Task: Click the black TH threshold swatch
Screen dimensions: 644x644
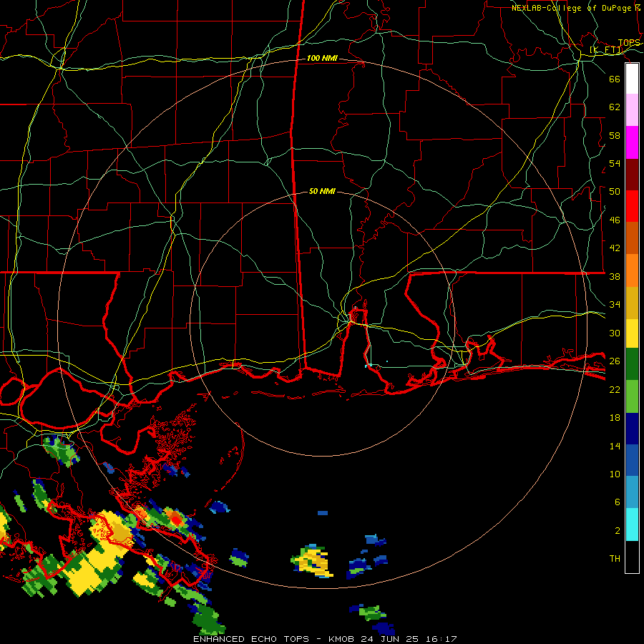Action: coord(632,557)
